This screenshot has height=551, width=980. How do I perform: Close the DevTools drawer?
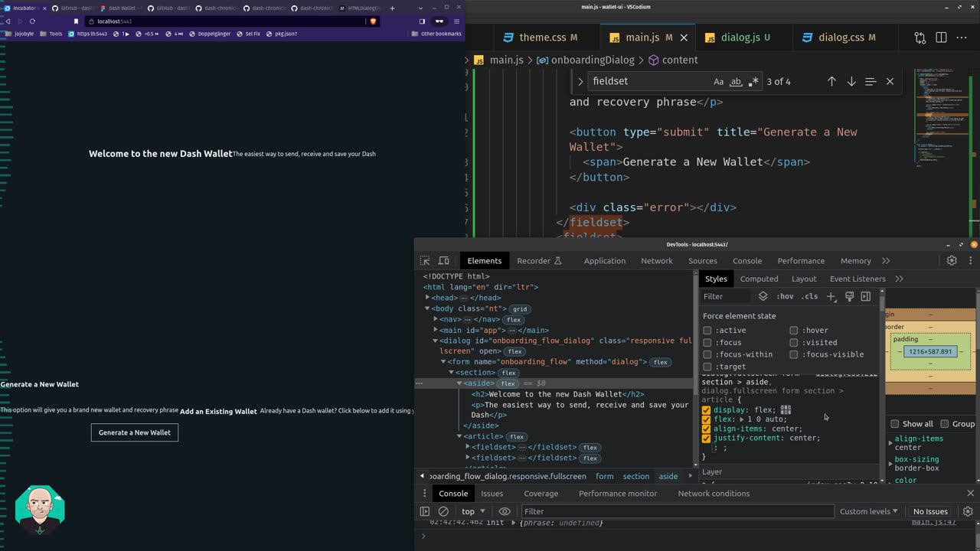[970, 494]
